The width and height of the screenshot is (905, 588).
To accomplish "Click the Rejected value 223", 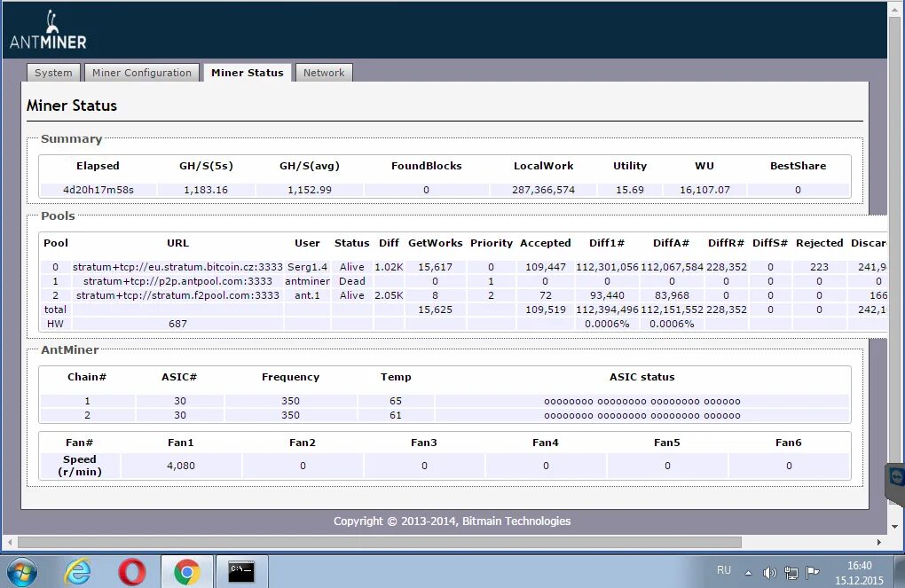I will 819,267.
